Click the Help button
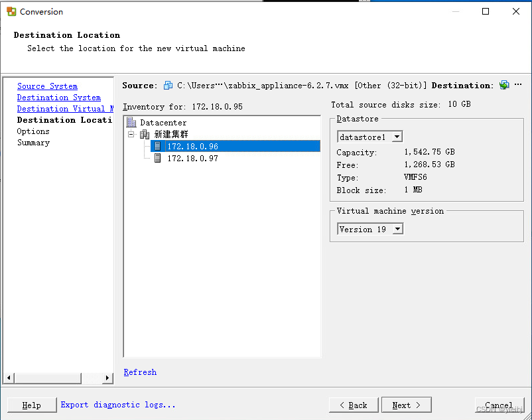532x420 pixels. click(32, 405)
